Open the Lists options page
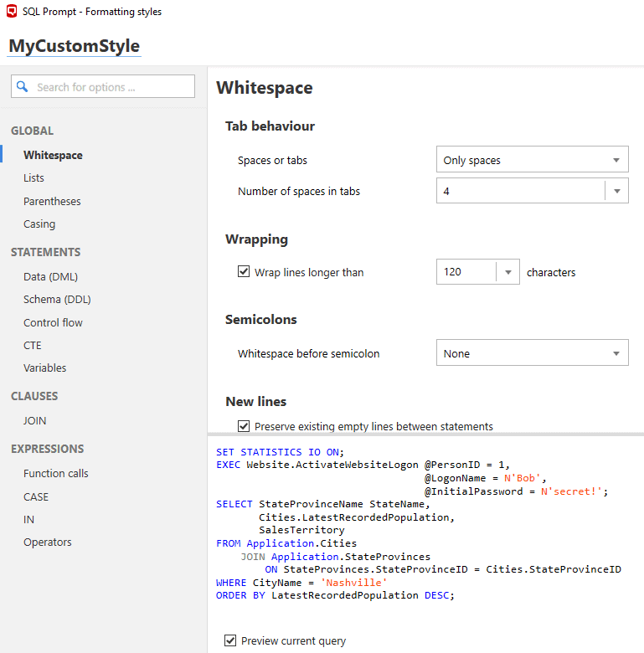The height and width of the screenshot is (653, 644). pos(33,177)
